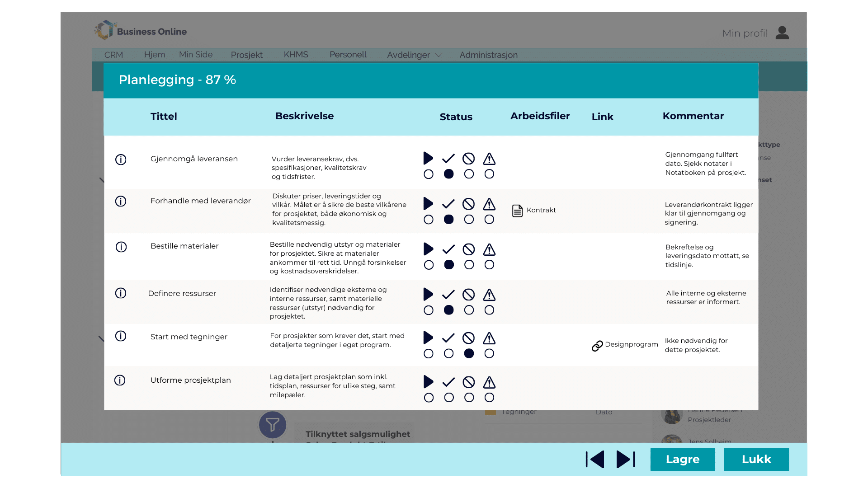
Task: Click the Min profil user icon
Action: pos(782,33)
